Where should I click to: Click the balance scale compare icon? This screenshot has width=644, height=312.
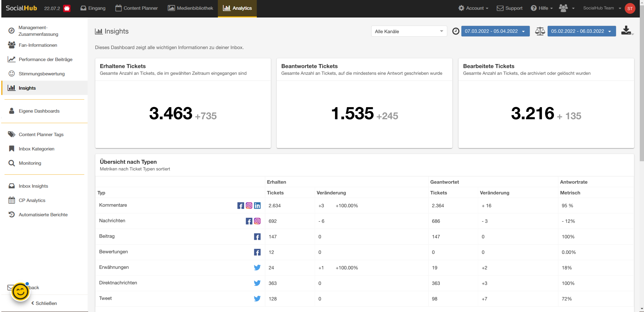point(540,31)
